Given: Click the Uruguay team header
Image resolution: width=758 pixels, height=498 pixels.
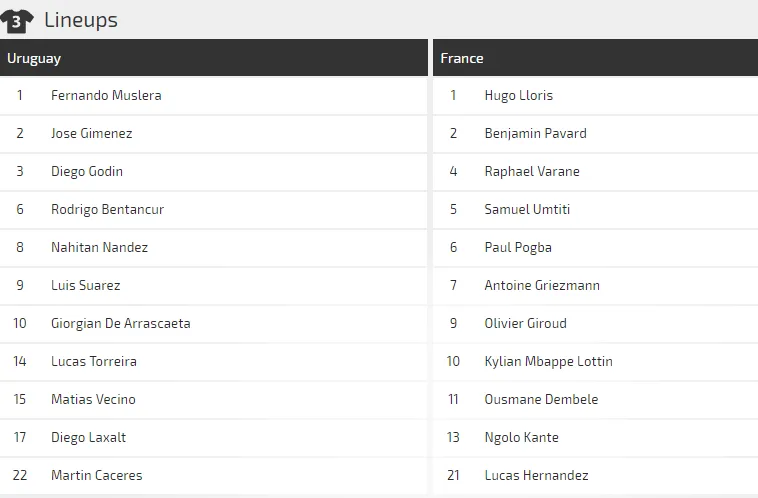Looking at the screenshot, I should point(34,58).
